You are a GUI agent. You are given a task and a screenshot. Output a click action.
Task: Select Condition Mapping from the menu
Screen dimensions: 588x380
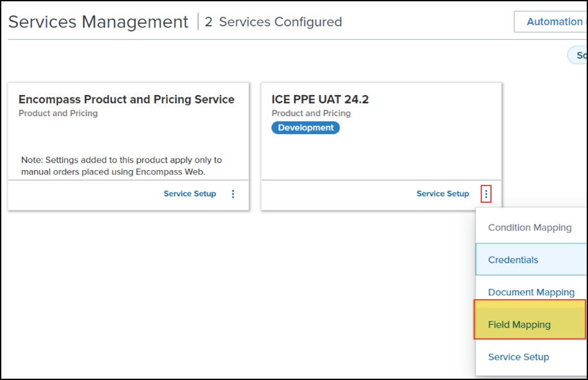click(530, 227)
